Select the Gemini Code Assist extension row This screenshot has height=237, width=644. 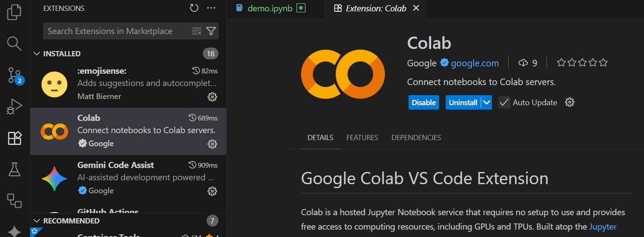[x=128, y=179]
